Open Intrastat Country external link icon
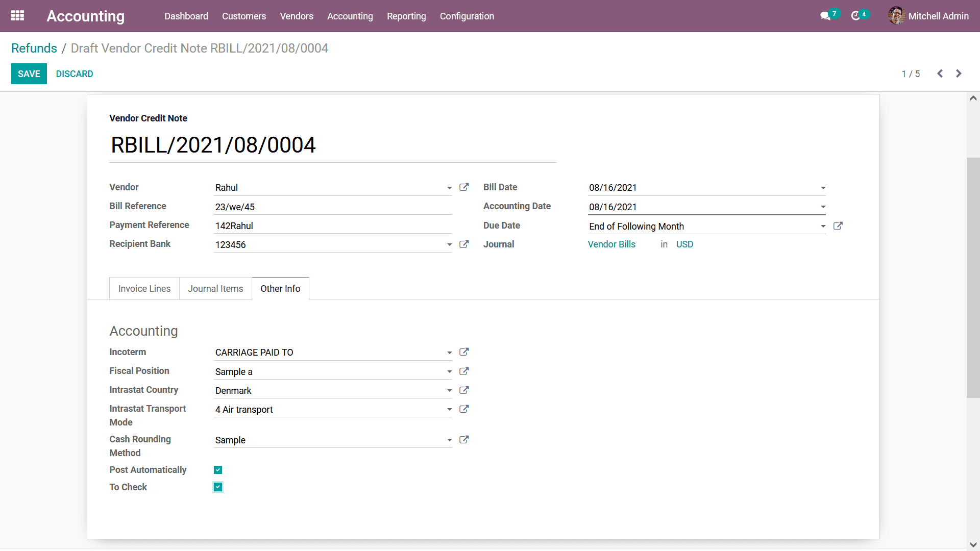The height and width of the screenshot is (551, 980). (464, 390)
